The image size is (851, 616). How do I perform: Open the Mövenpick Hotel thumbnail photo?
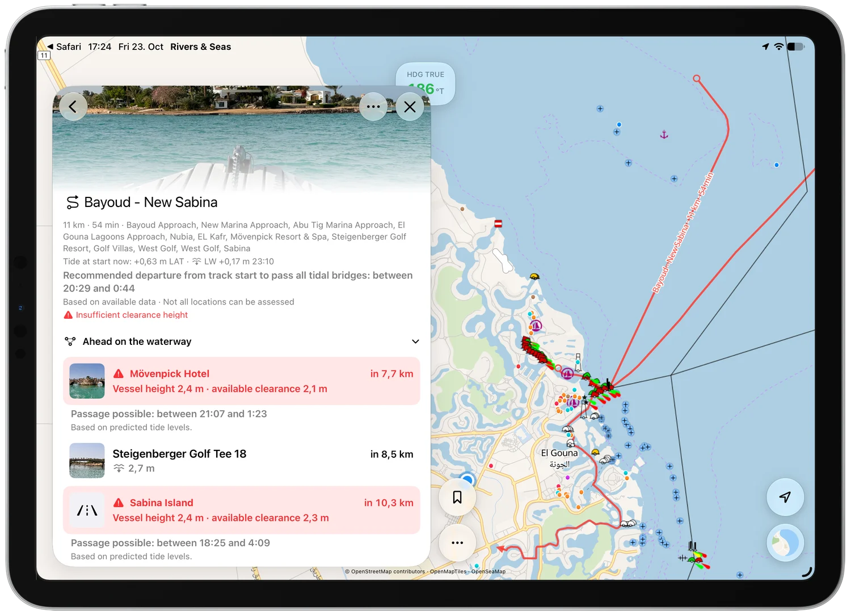[87, 381]
